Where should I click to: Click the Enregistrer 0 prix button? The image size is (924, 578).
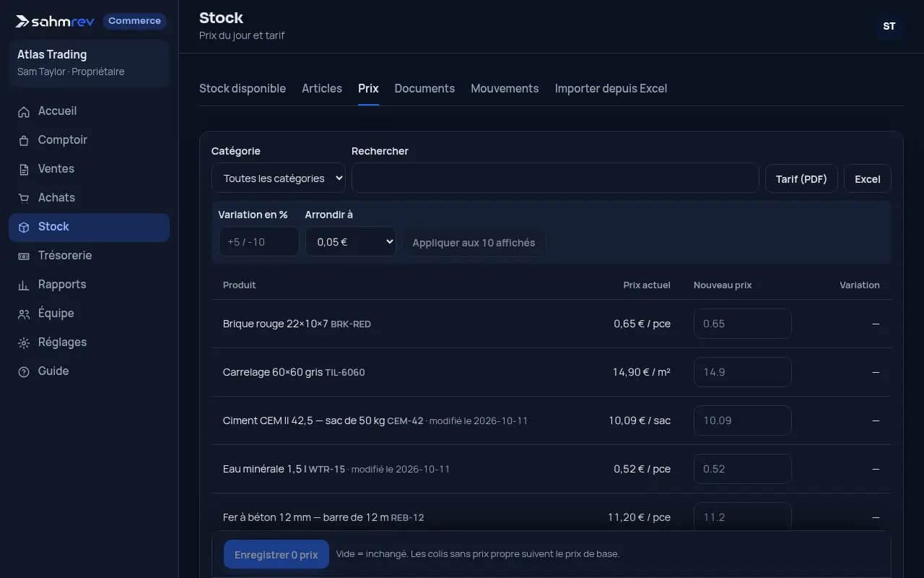(276, 554)
